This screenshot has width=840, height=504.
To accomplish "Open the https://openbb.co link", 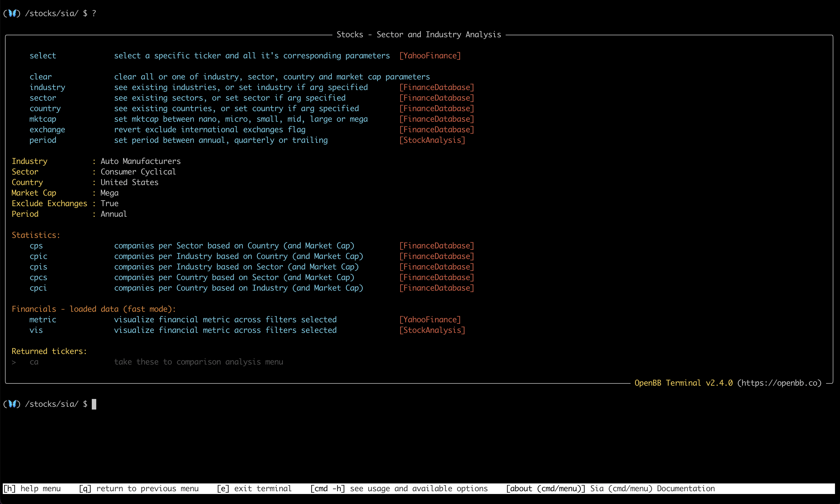I will click(779, 383).
